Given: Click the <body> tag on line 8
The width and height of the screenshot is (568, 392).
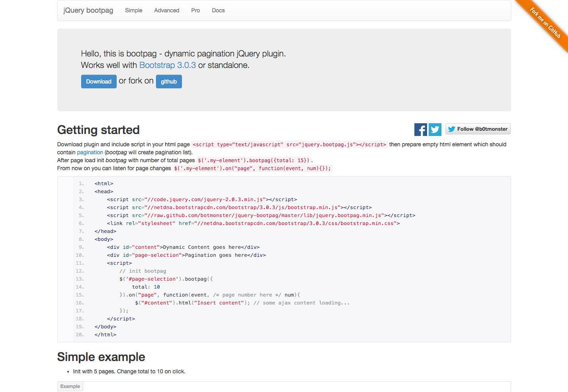Looking at the screenshot, I should click(104, 239).
